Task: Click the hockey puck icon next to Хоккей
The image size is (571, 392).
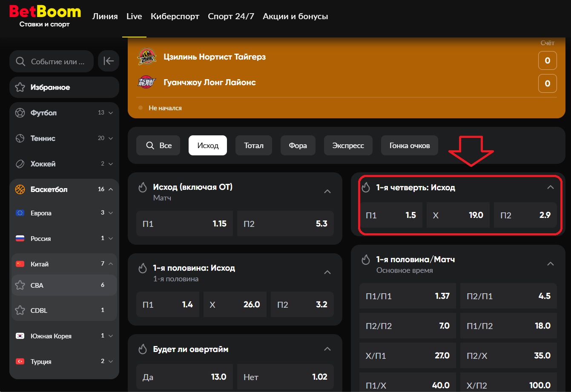Action: pos(20,164)
